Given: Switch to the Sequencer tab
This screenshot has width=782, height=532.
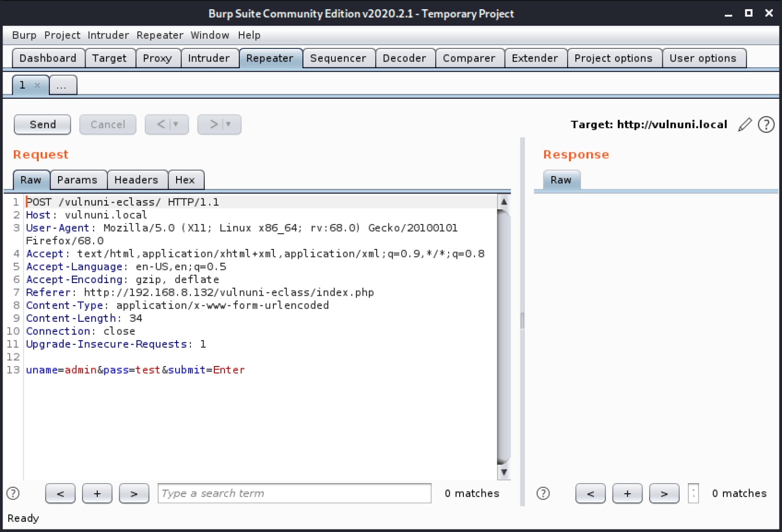Looking at the screenshot, I should point(338,58).
